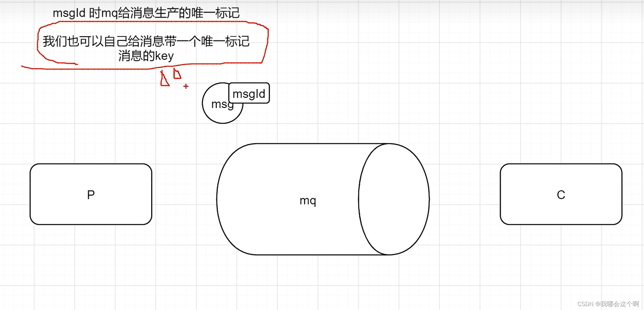The image size is (644, 310).
Task: Select the P rounded rectangle
Action: [91, 194]
